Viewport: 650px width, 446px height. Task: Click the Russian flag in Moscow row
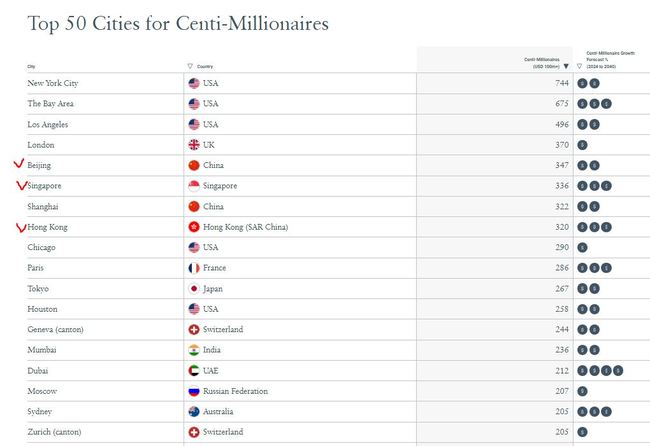pyautogui.click(x=194, y=391)
